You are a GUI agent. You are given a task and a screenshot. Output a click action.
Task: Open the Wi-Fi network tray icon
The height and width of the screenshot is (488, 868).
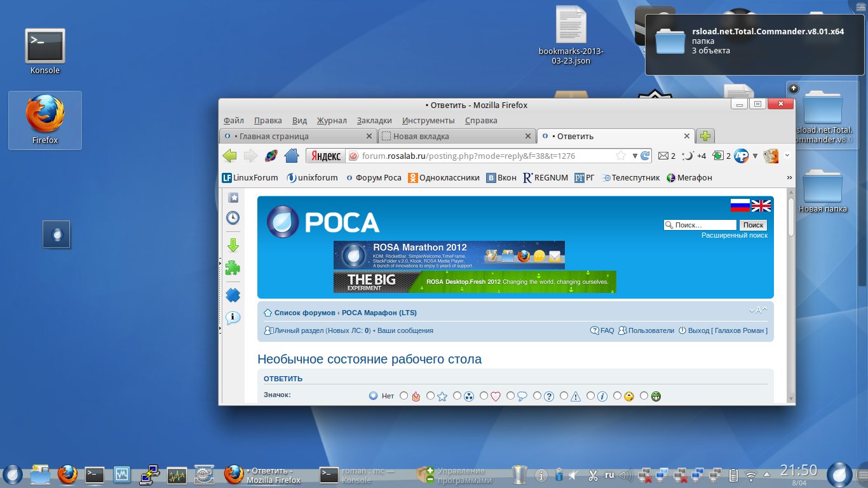pyautogui.click(x=751, y=475)
